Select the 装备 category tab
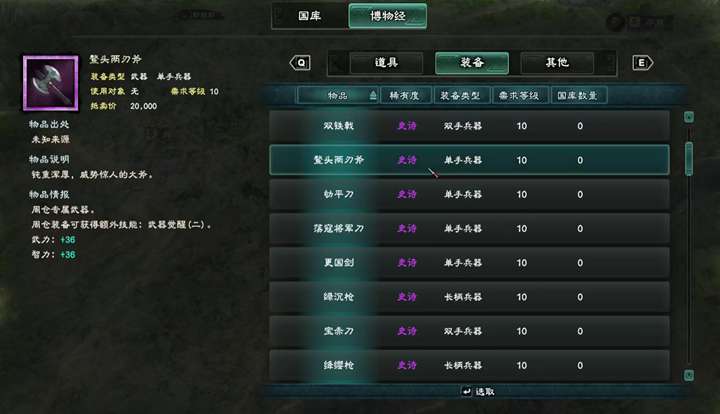Screen dimensions: 720x414 [x=472, y=63]
